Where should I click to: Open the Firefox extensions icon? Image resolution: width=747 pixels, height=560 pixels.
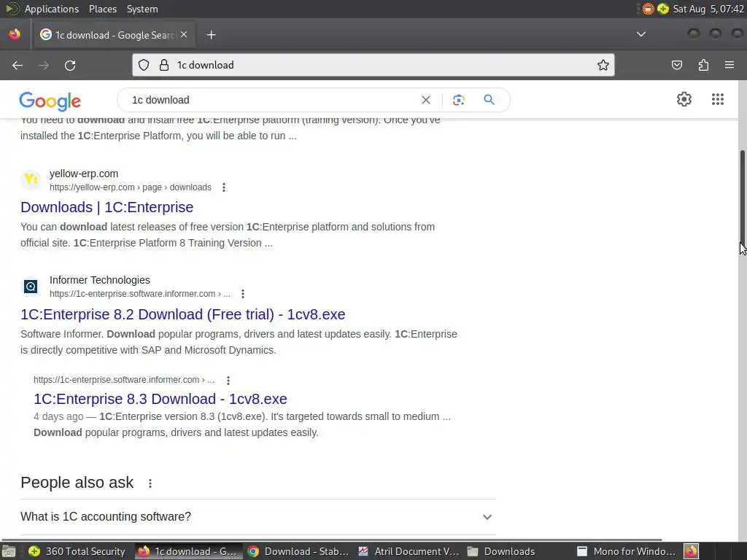pyautogui.click(x=703, y=65)
